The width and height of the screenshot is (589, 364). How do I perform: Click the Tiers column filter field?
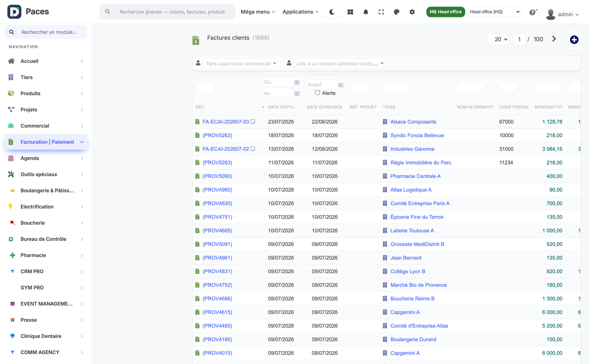coord(396,88)
